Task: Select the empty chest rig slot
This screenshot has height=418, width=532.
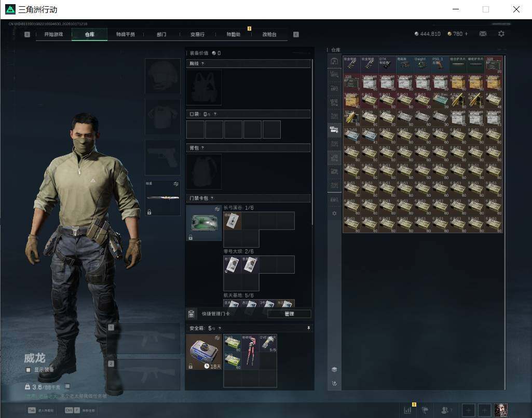Action: coord(203,88)
